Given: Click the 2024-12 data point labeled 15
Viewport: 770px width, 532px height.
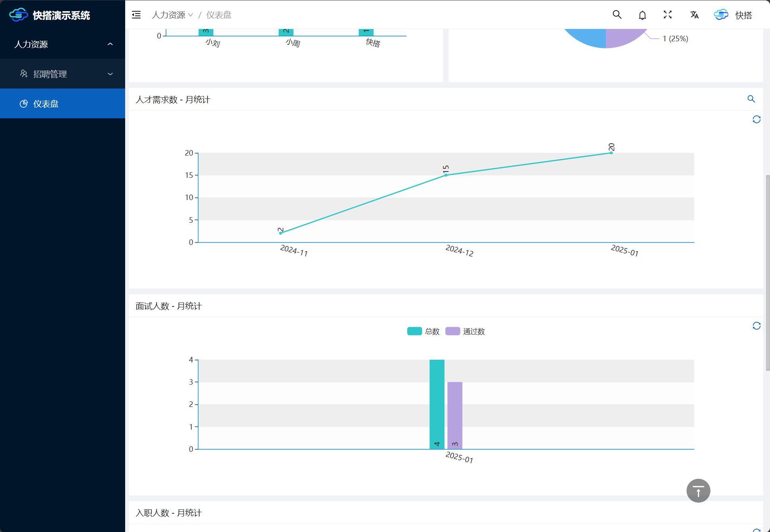Looking at the screenshot, I should 446,175.
